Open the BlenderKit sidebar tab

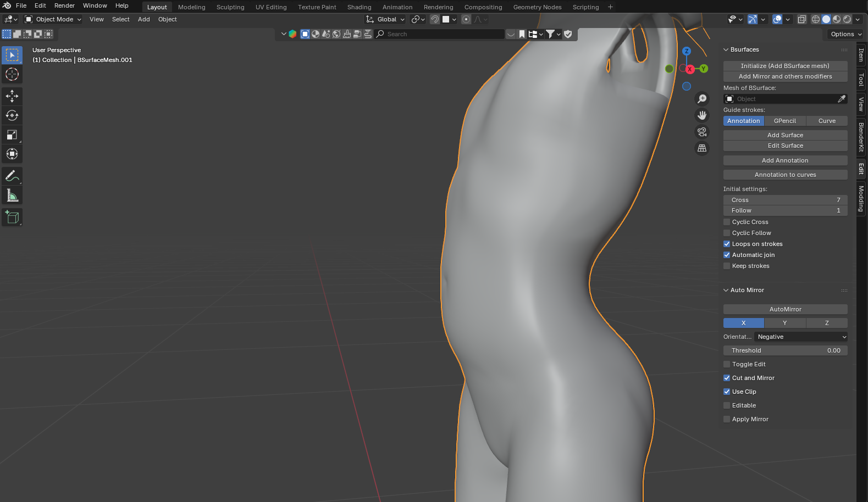click(861, 137)
